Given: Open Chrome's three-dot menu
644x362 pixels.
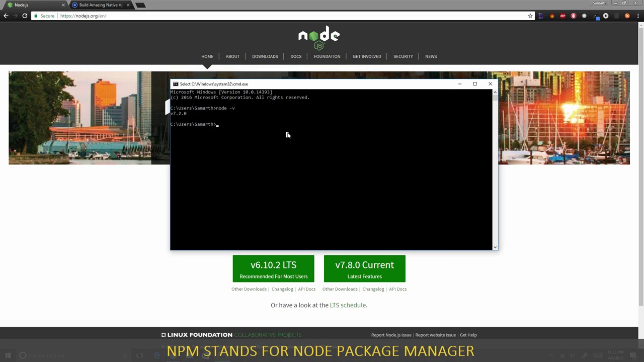Looking at the screenshot, I should [x=638, y=16].
